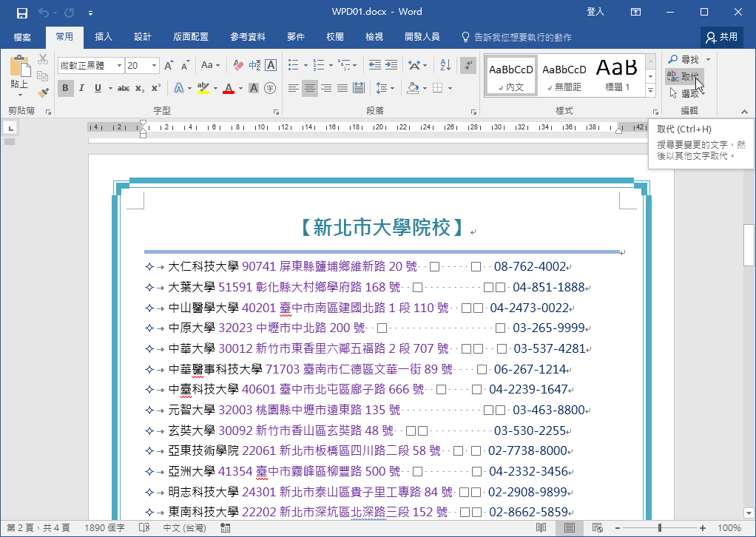Switch to the 版面配置 tab
This screenshot has width=756, height=537.
191,37
